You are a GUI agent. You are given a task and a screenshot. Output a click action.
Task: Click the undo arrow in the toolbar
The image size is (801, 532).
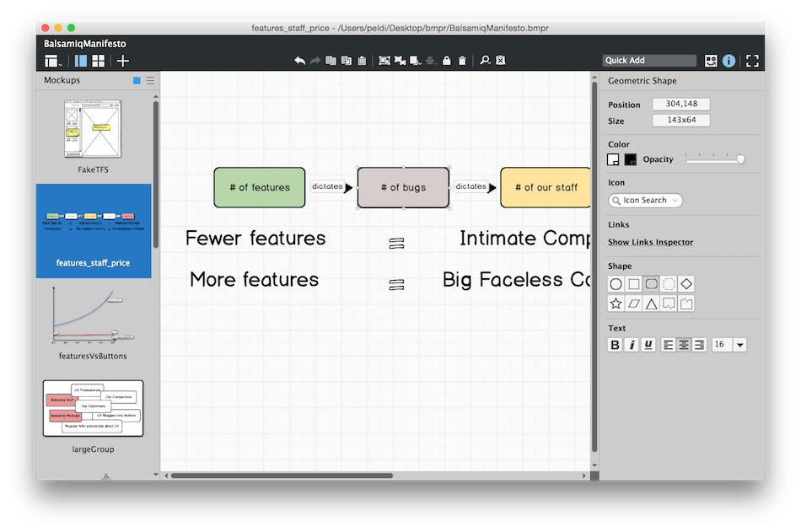299,61
